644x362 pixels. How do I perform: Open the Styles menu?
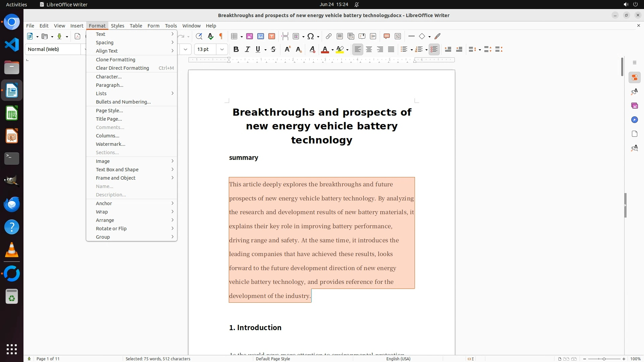pyautogui.click(x=117, y=25)
